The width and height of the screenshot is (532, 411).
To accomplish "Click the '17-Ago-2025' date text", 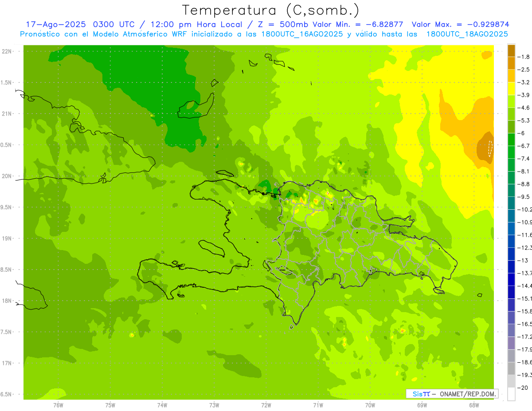I will (56, 24).
